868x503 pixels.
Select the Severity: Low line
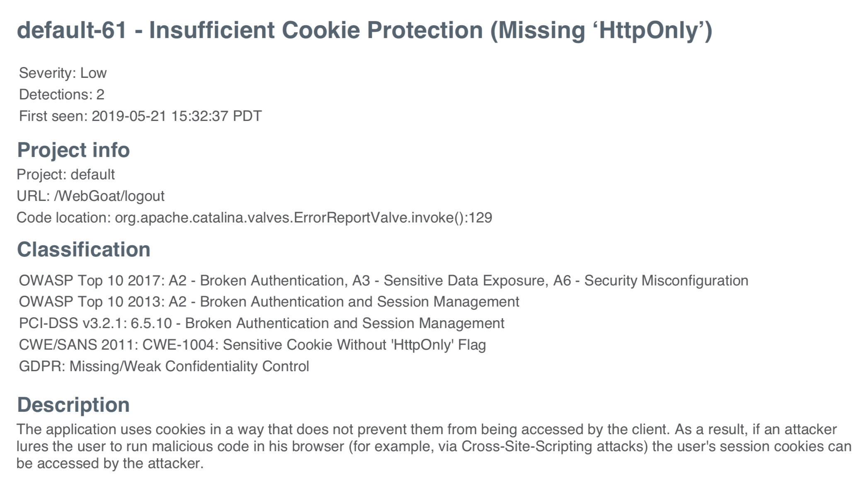pyautogui.click(x=63, y=73)
